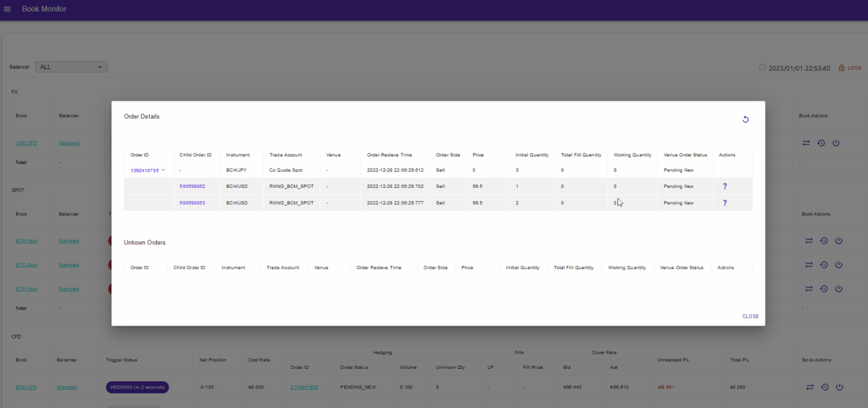Click the question mark for order 500590063
Image resolution: width=868 pixels, height=408 pixels.
[724, 203]
